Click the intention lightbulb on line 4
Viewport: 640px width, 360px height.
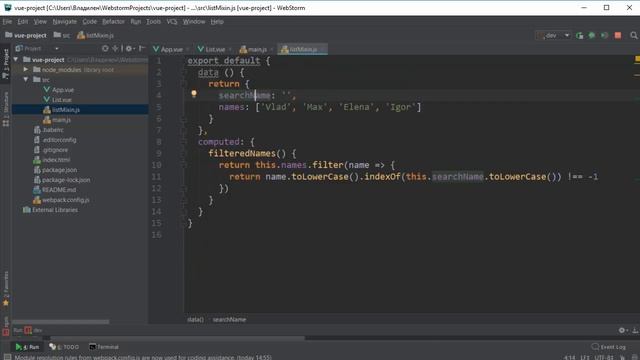pos(194,94)
